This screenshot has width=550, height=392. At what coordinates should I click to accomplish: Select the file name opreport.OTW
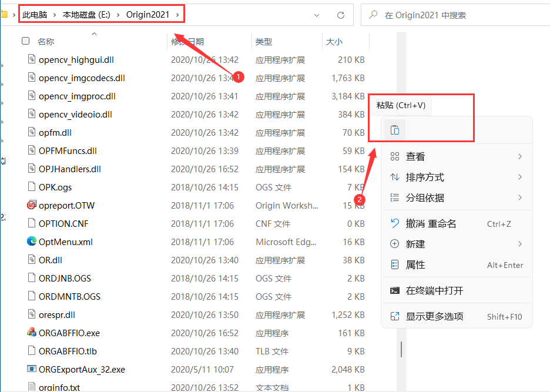[66, 206]
